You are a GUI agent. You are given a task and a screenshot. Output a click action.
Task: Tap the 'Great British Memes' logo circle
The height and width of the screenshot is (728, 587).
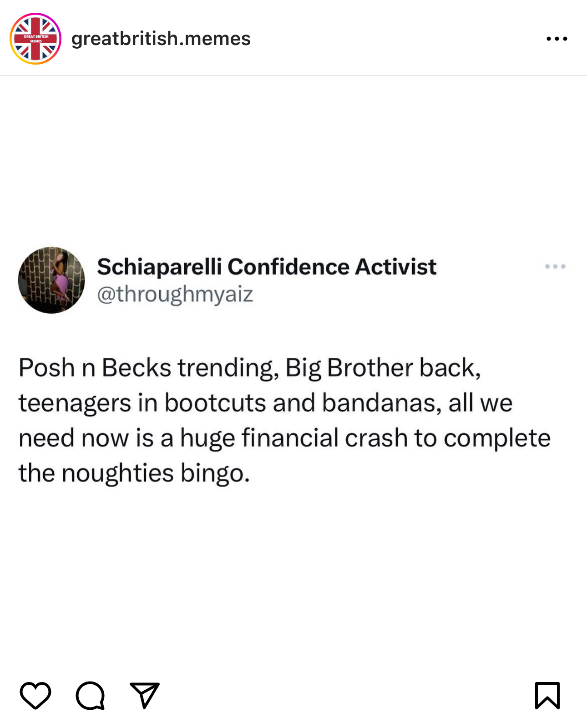click(35, 39)
